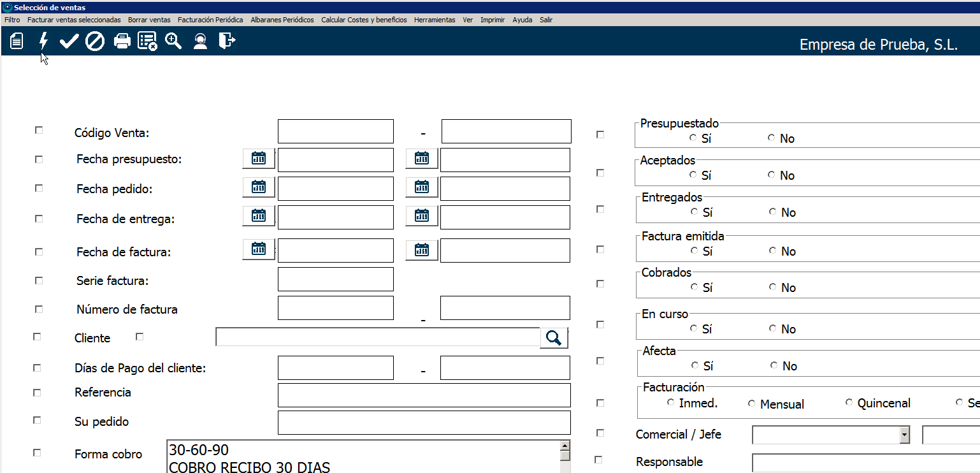Open the Herramientas menu
The image size is (980, 473).
[435, 20]
